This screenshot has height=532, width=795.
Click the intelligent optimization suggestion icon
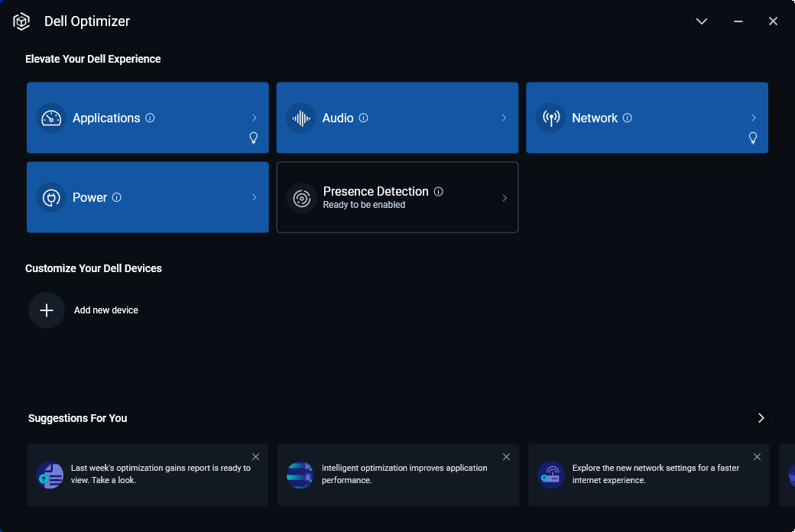(300, 475)
